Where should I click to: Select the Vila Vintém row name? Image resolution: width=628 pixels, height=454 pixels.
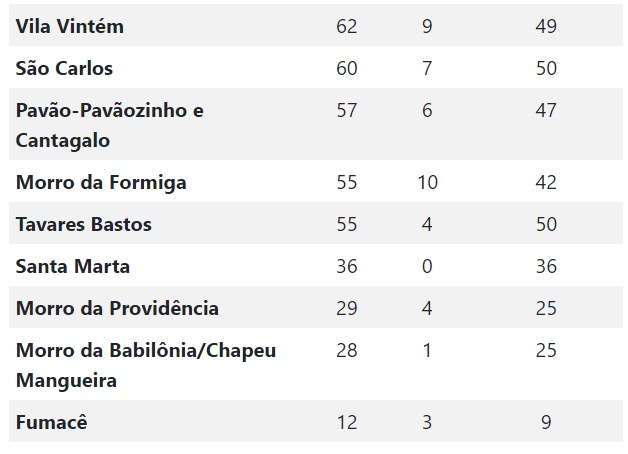tap(70, 26)
